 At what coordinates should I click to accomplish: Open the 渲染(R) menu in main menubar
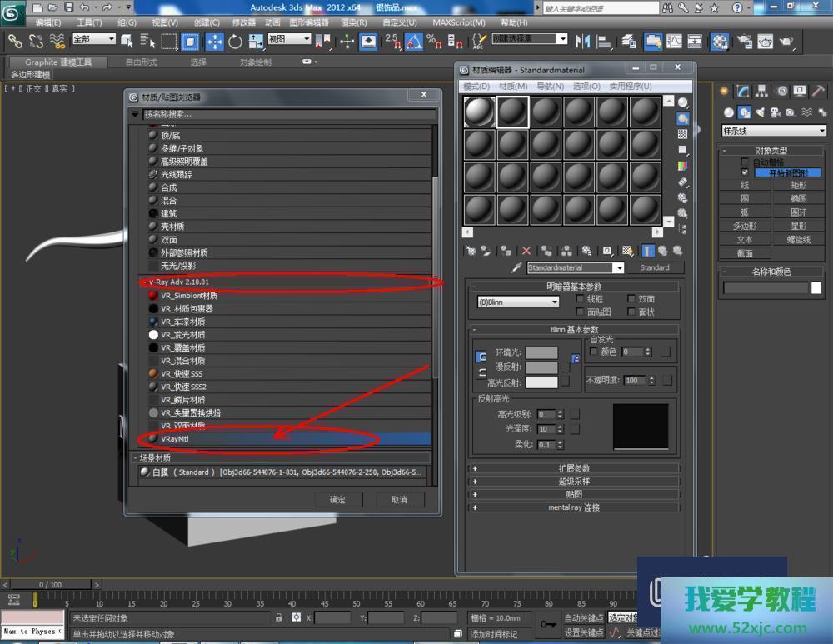(353, 22)
